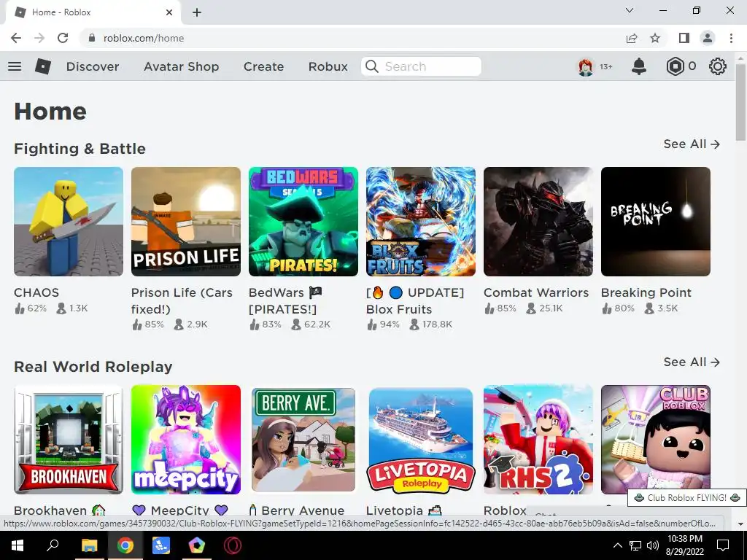This screenshot has height=560, width=747.
Task: Click the forward navigation arrow
Action: click(39, 38)
